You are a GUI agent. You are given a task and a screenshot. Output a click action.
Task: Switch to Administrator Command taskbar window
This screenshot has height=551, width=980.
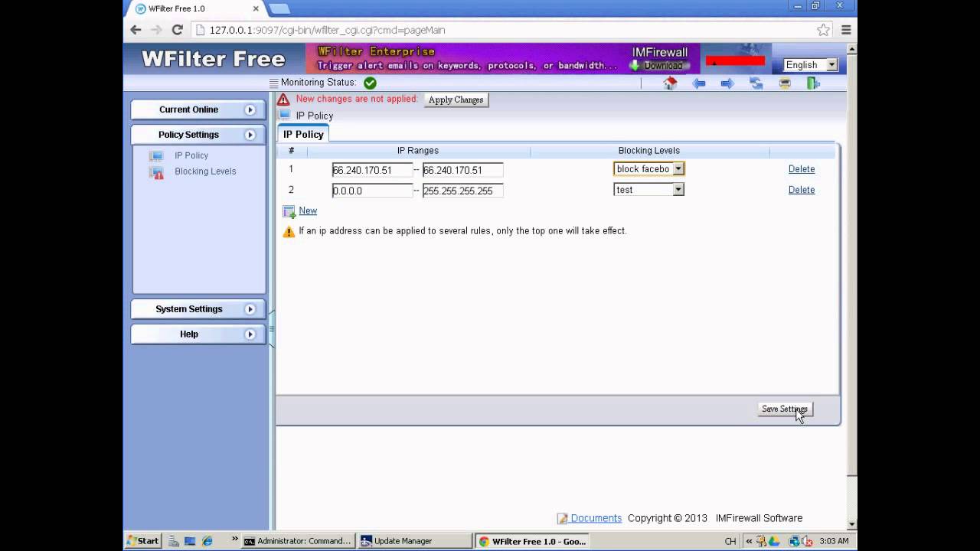pos(297,541)
